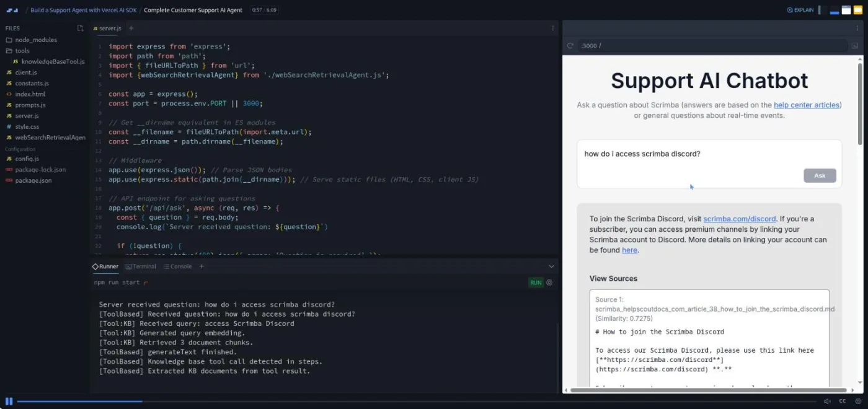The width and height of the screenshot is (868, 409).
Task: Click the Ask button
Action: [820, 175]
